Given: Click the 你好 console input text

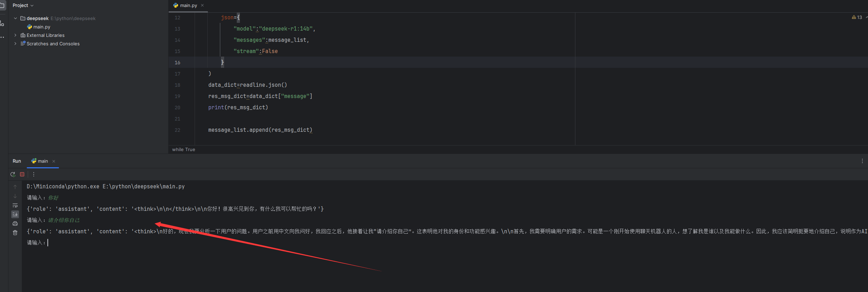Looking at the screenshot, I should click(53, 197).
